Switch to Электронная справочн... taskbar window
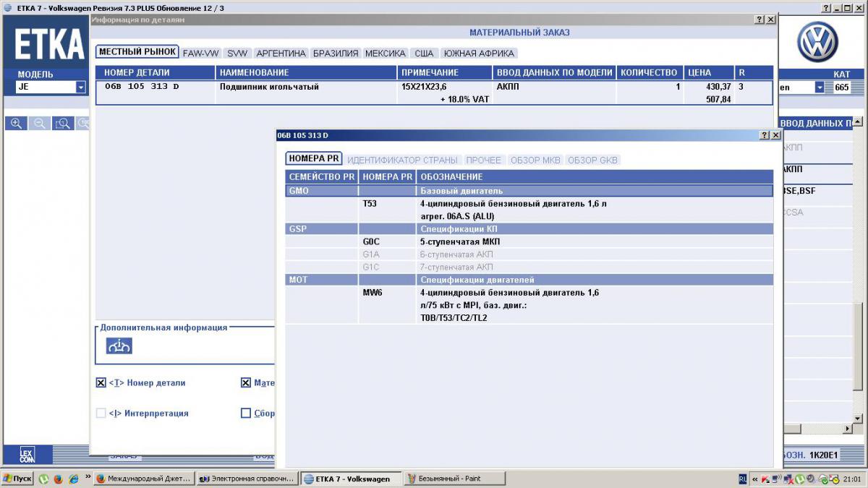 point(247,479)
